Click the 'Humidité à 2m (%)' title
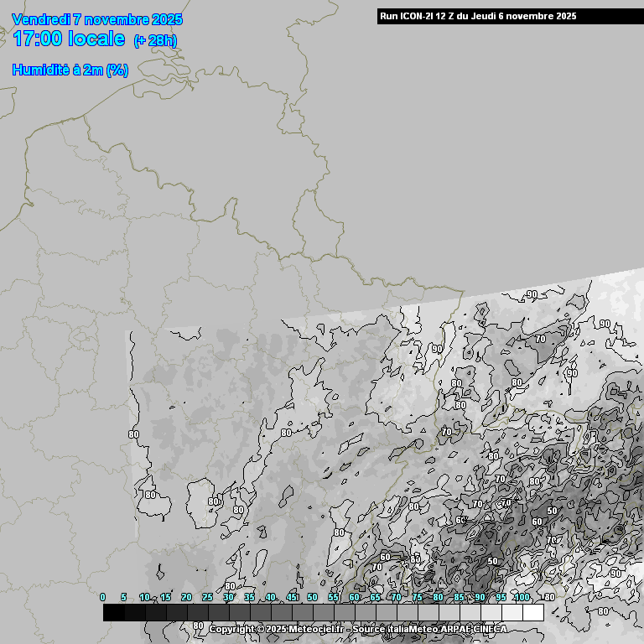 point(70,70)
